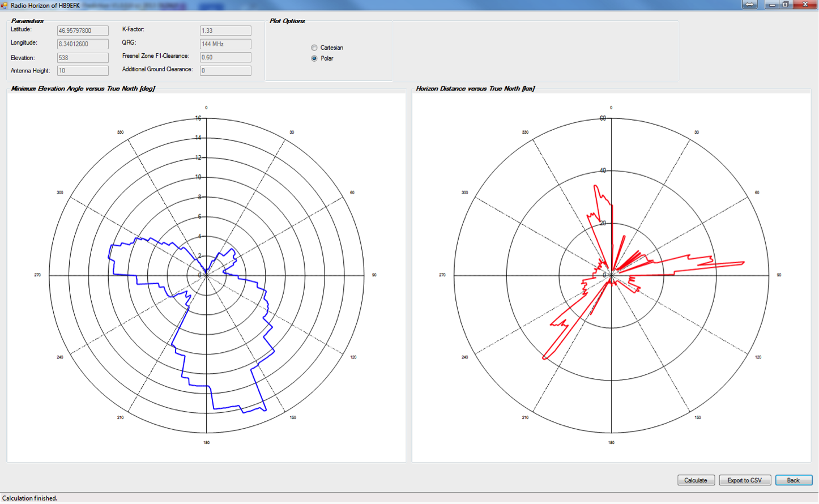The width and height of the screenshot is (819, 504).
Task: Maximize the Radio Horizon window
Action: click(x=786, y=5)
